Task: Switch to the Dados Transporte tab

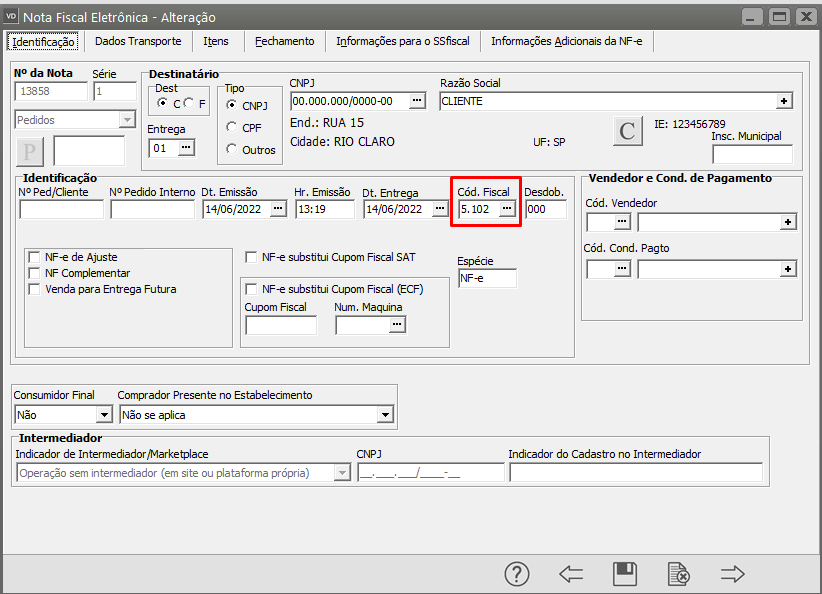Action: coord(138,41)
